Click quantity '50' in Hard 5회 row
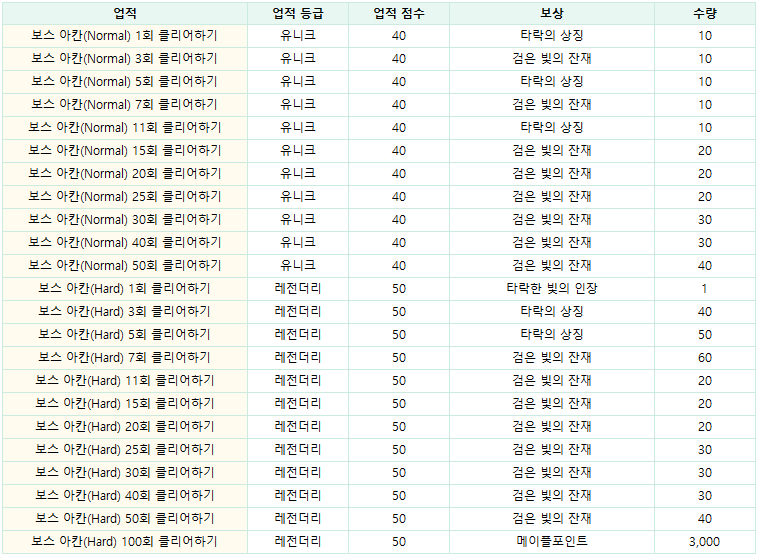This screenshot has height=556, width=758. coord(705,335)
